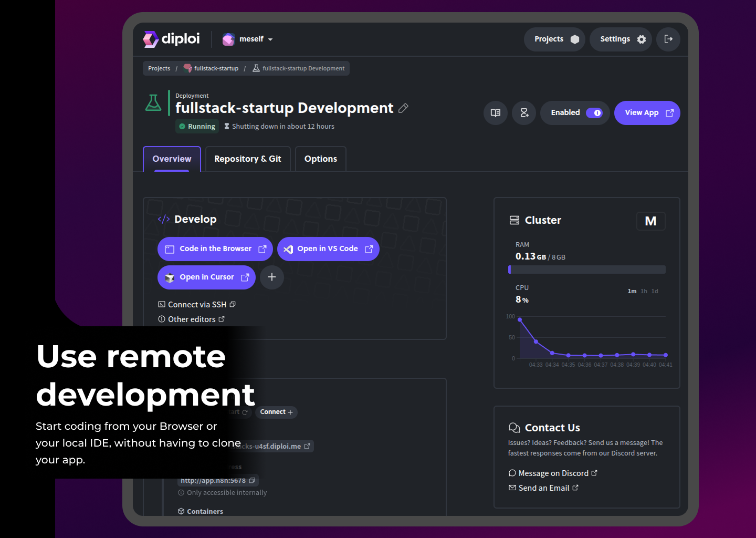Viewport: 756px width, 538px height.
Task: Go to Projects breadcrumb
Action: (159, 68)
